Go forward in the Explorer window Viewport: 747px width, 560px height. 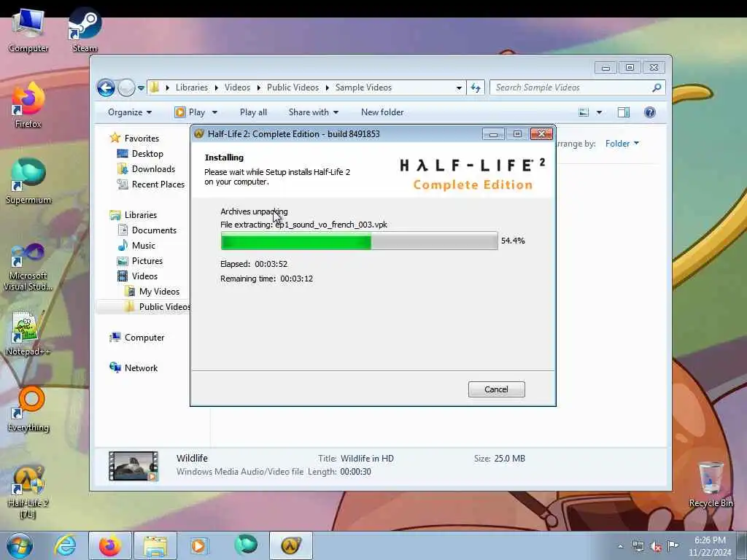126,87
